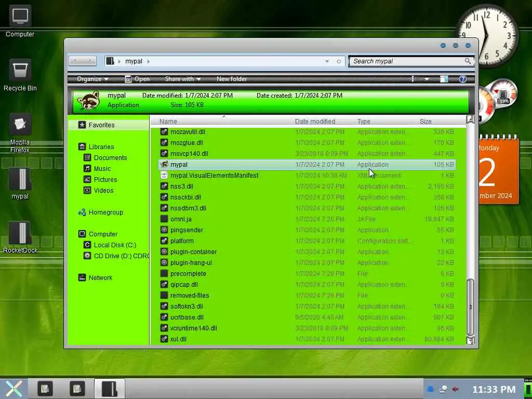Click the mypal breadcrumb in address bar
This screenshot has width=532, height=399.
pyautogui.click(x=134, y=61)
